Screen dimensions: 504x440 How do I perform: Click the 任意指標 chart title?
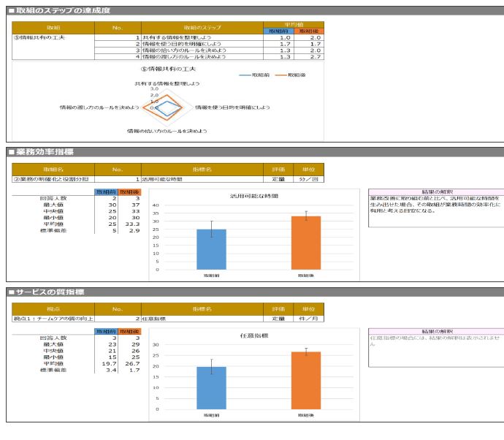(253, 336)
